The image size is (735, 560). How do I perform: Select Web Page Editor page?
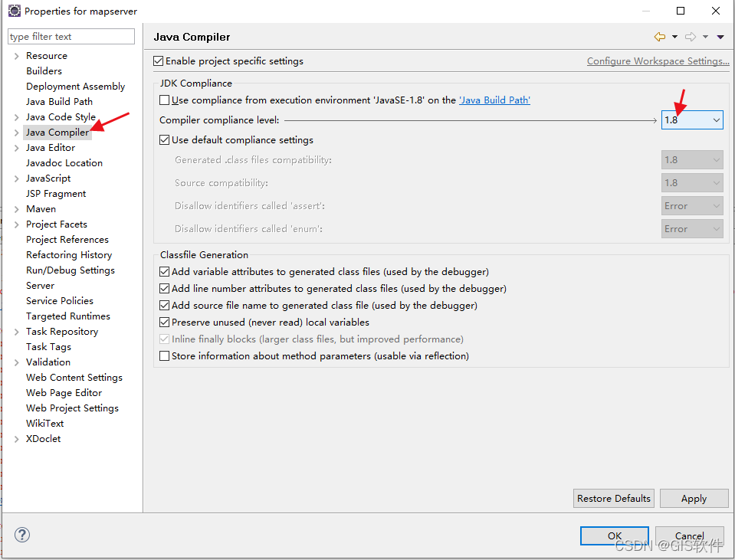tap(64, 393)
